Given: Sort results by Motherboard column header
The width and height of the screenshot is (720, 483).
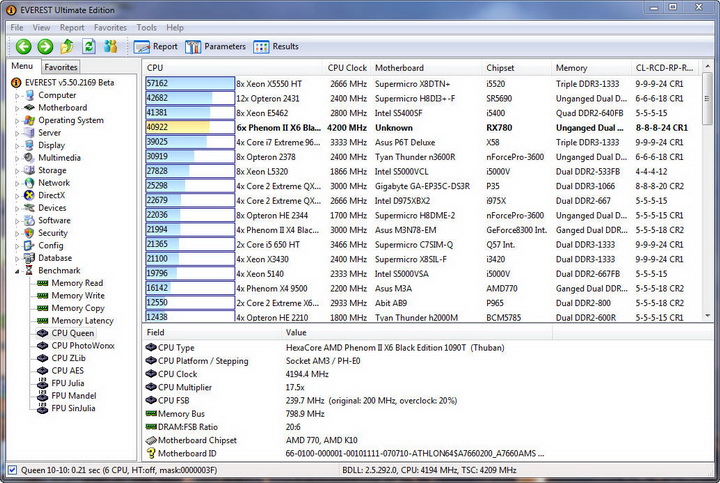Looking at the screenshot, I should pos(427,68).
